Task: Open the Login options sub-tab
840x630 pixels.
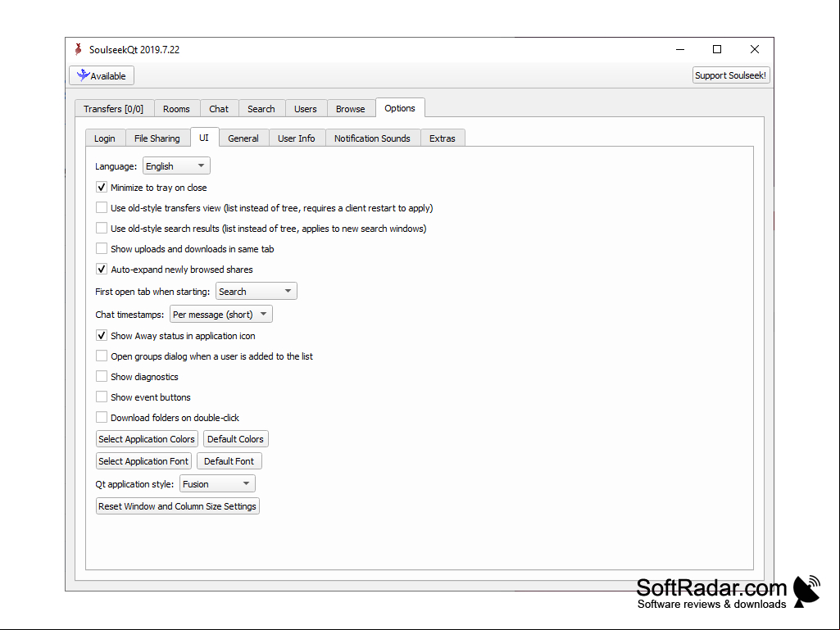Action: click(104, 138)
